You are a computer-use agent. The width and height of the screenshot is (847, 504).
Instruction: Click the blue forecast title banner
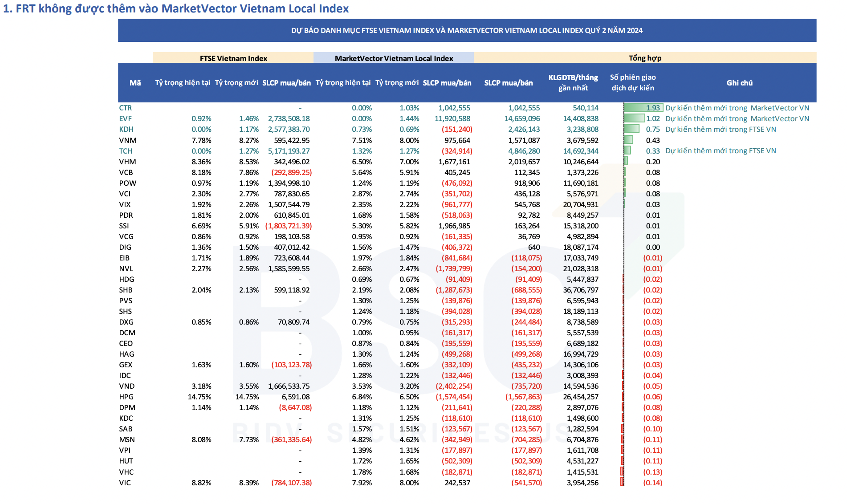pos(467,30)
